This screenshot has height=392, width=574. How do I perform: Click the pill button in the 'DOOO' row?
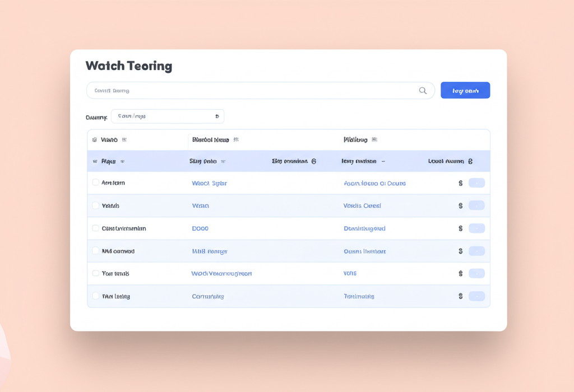click(x=476, y=228)
